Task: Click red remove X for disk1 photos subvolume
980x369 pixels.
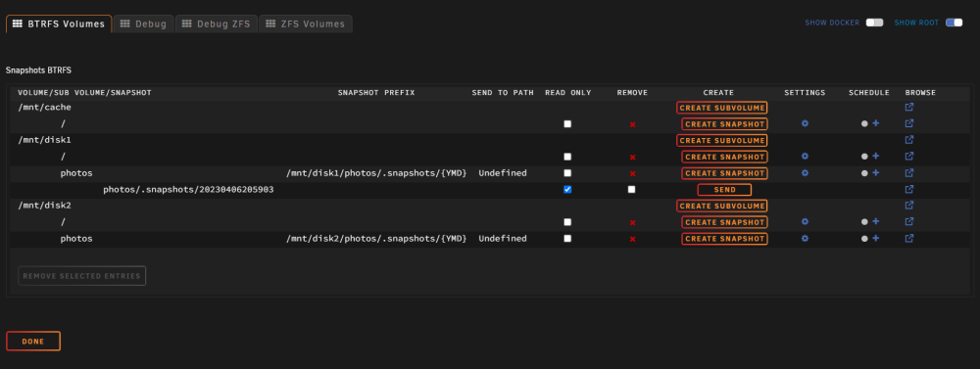Action: pos(632,173)
